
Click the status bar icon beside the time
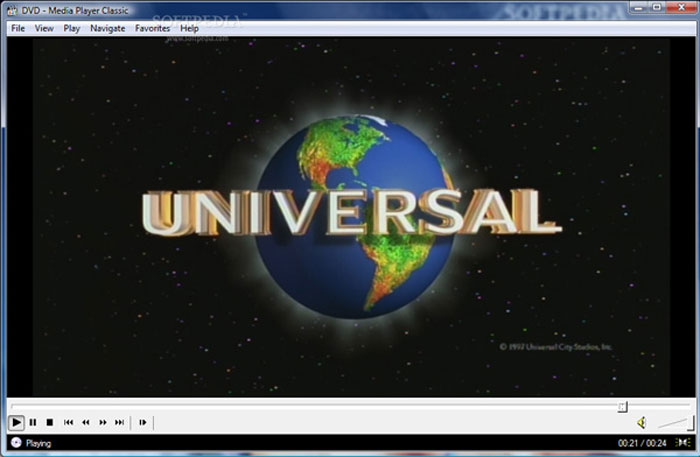pos(683,442)
